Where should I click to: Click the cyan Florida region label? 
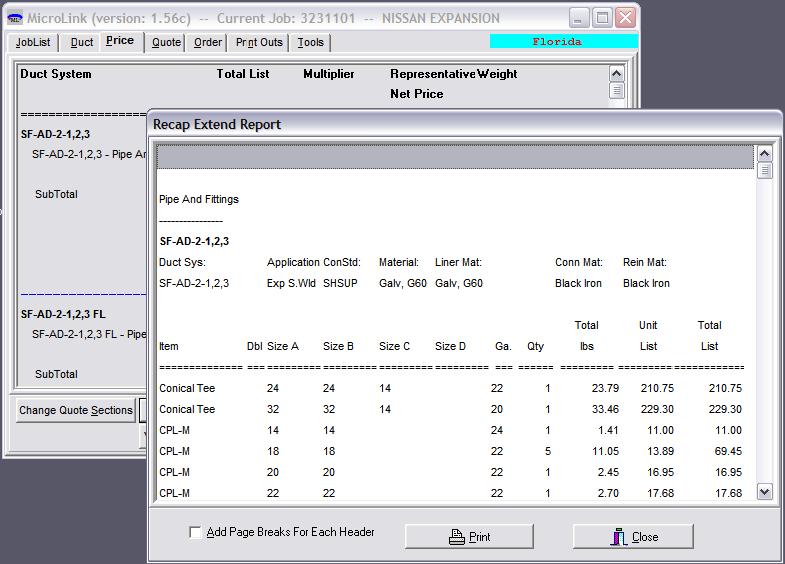563,42
